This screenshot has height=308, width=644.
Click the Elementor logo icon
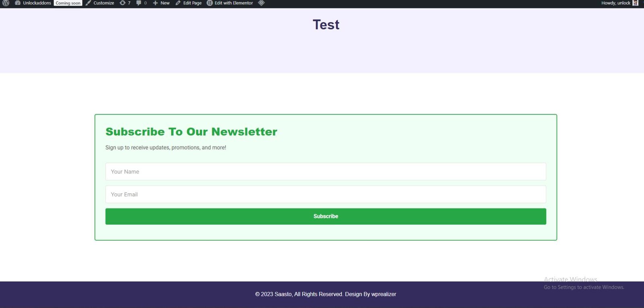click(x=210, y=3)
